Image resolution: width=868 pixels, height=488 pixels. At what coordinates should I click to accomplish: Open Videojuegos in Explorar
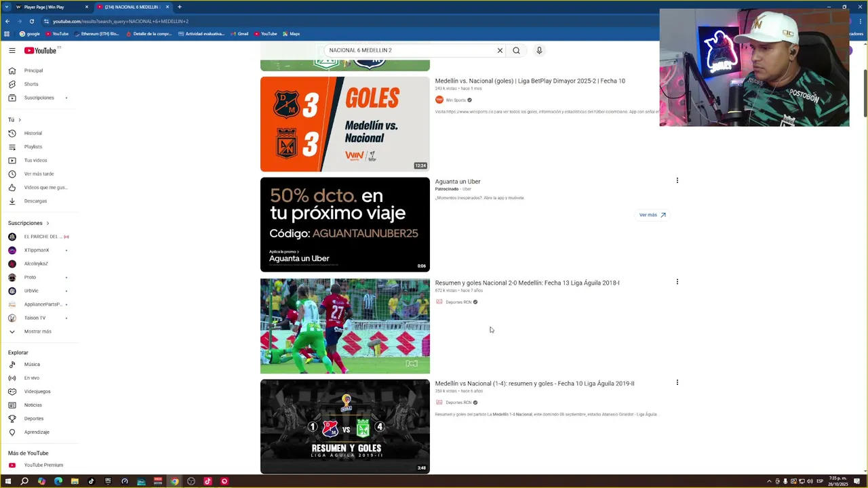click(39, 391)
